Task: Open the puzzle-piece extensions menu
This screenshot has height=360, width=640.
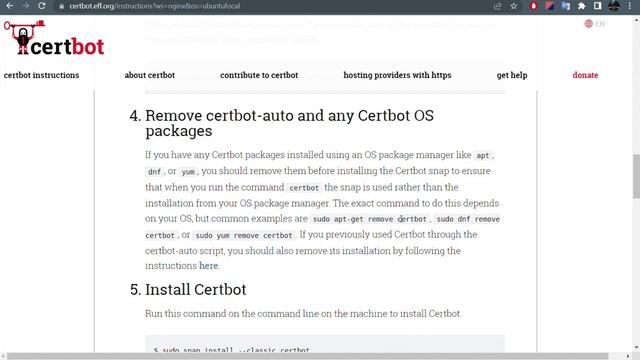Action: pos(582,6)
